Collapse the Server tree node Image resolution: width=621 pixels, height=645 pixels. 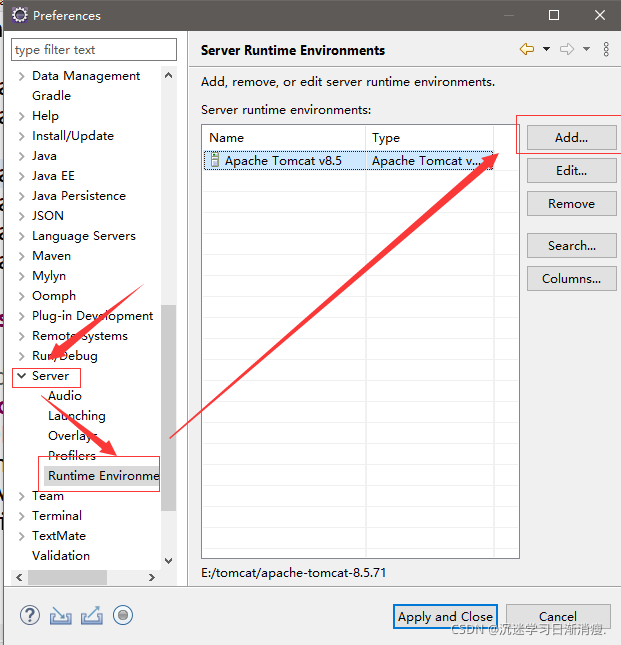pos(22,376)
